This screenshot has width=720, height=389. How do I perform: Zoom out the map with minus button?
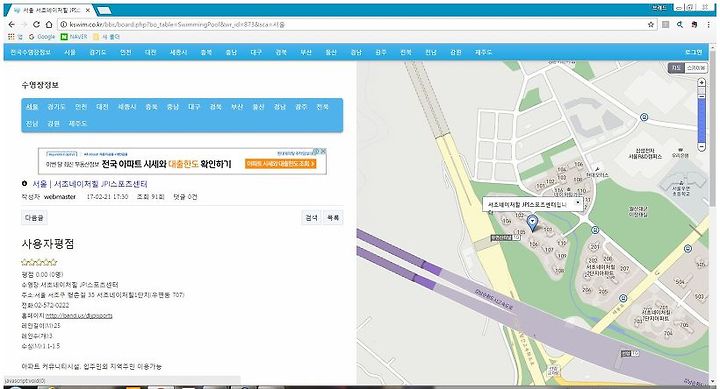[x=701, y=147]
